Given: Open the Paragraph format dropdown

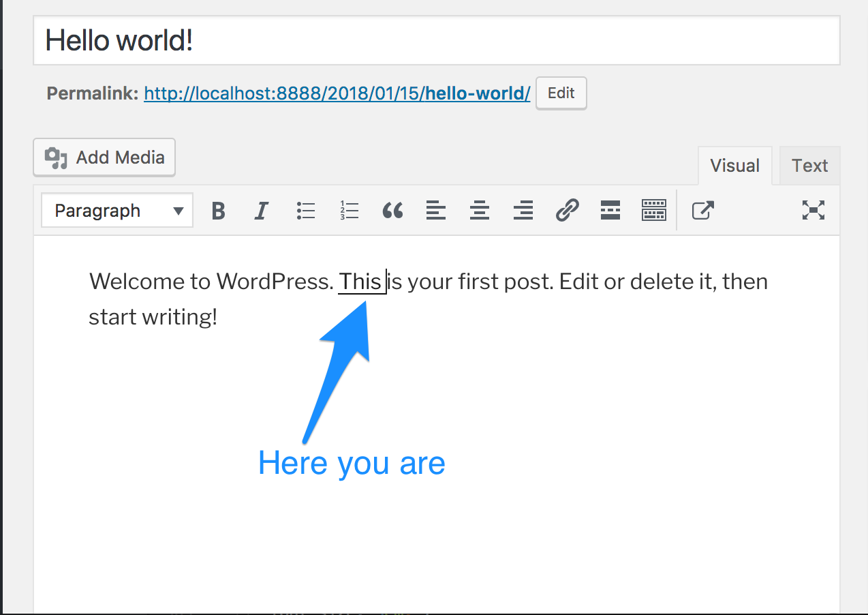Looking at the screenshot, I should click(x=117, y=211).
